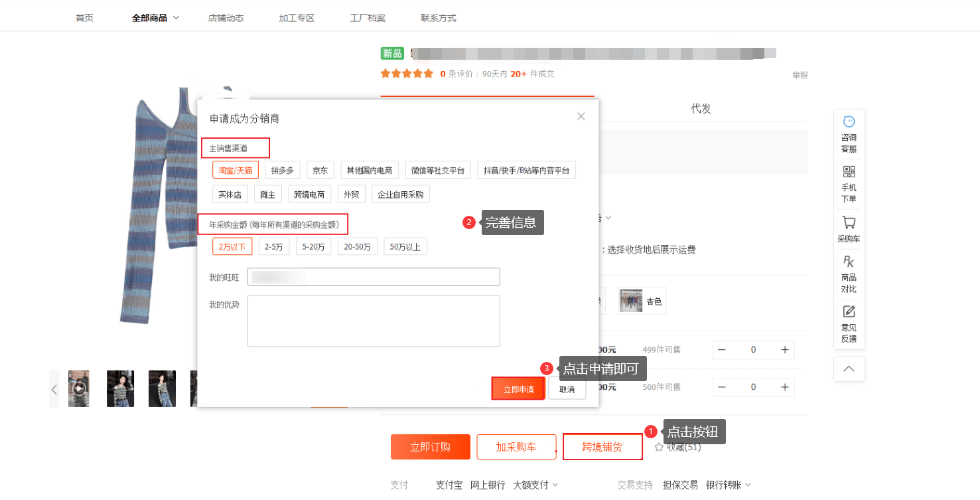The width and height of the screenshot is (980, 500).
Task: Select 外贸 channel option
Action: pos(351,194)
